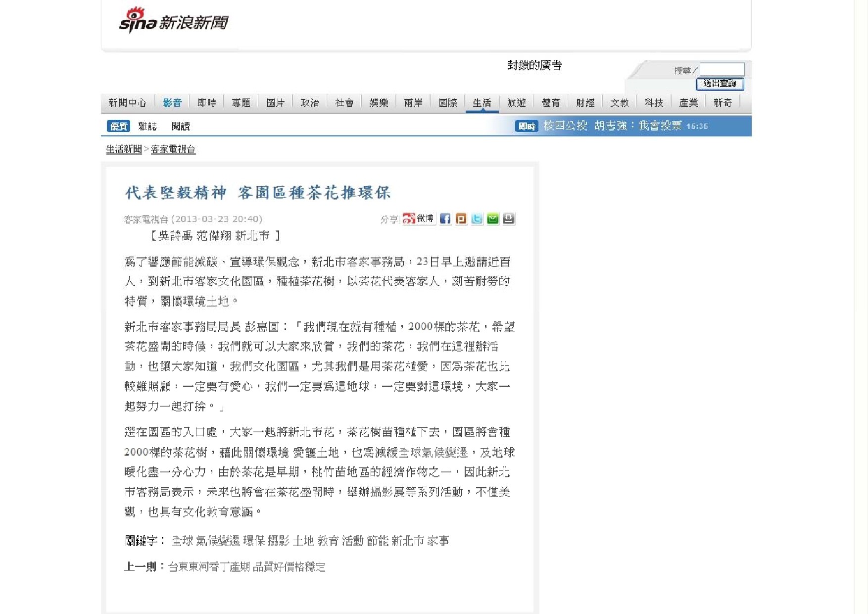Open 圖片 nav item
Screen dimensions: 868x614
tap(276, 102)
